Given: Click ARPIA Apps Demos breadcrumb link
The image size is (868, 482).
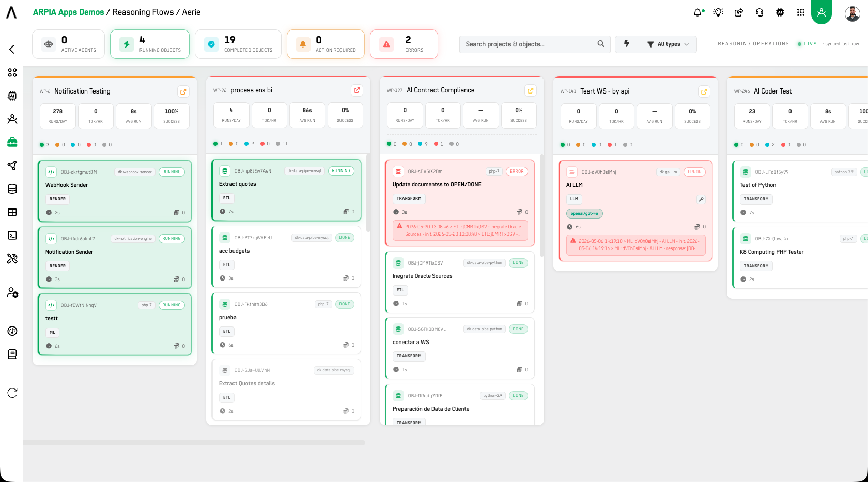Looking at the screenshot, I should tap(68, 12).
